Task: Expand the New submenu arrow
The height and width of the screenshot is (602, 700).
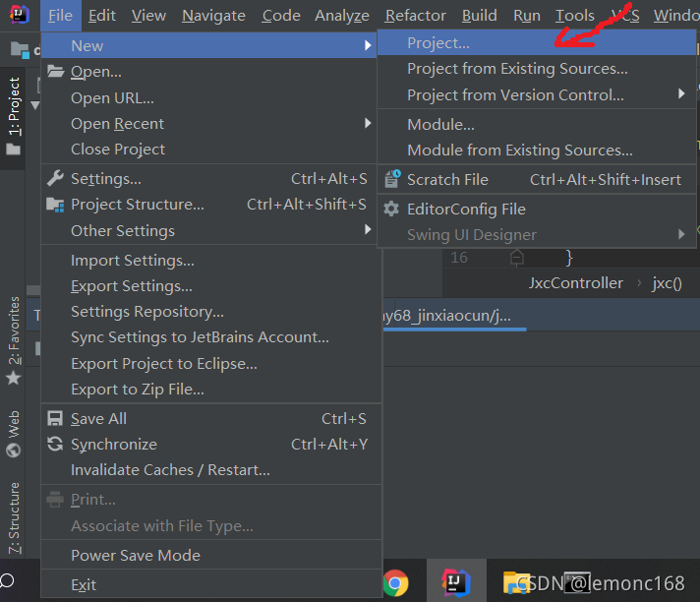Action: coord(368,45)
